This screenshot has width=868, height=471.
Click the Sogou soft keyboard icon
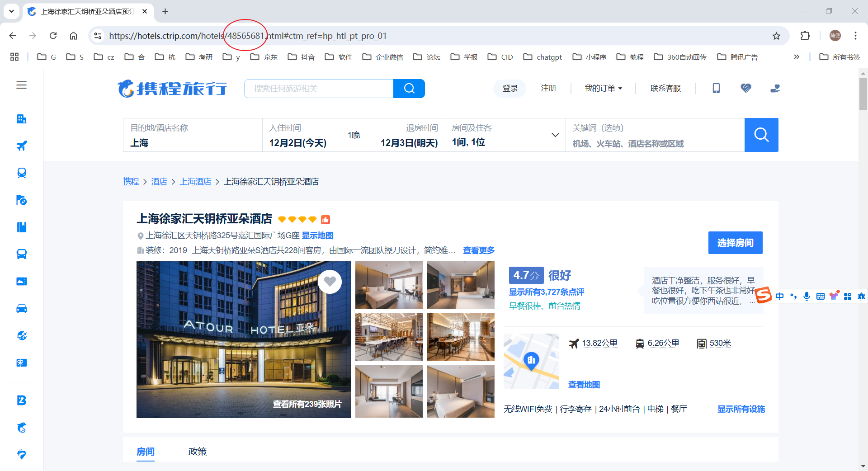pyautogui.click(x=821, y=297)
